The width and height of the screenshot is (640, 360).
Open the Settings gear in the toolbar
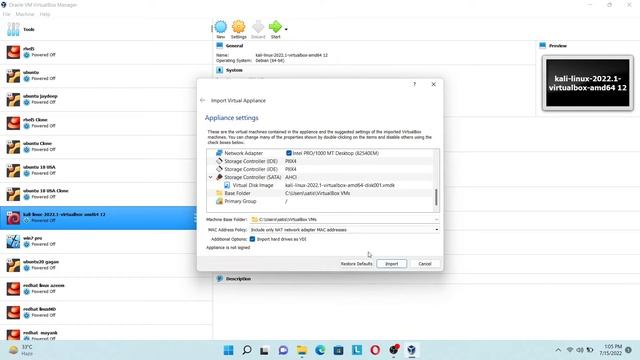tap(238, 27)
